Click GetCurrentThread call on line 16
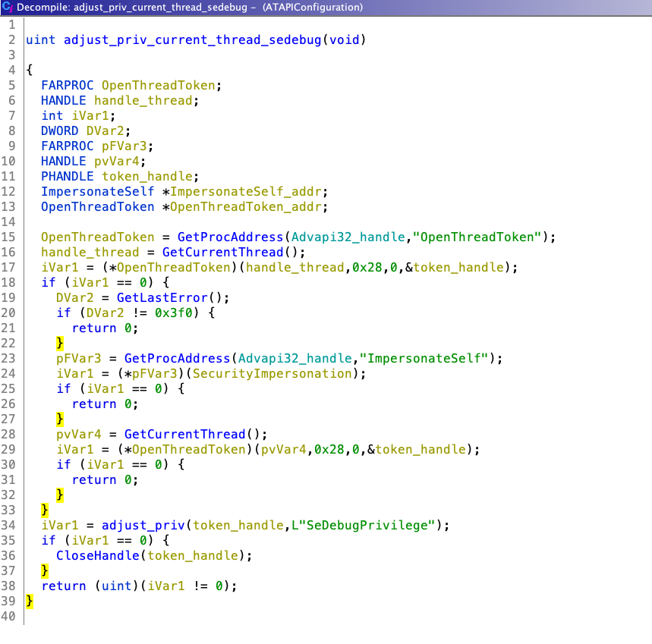Screen dimensions: 652x644 pyautogui.click(x=223, y=252)
